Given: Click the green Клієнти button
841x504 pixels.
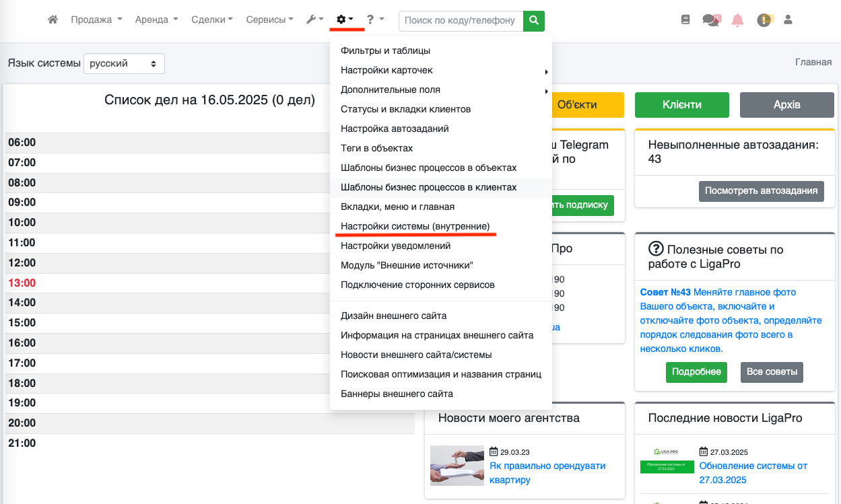Looking at the screenshot, I should (x=681, y=105).
